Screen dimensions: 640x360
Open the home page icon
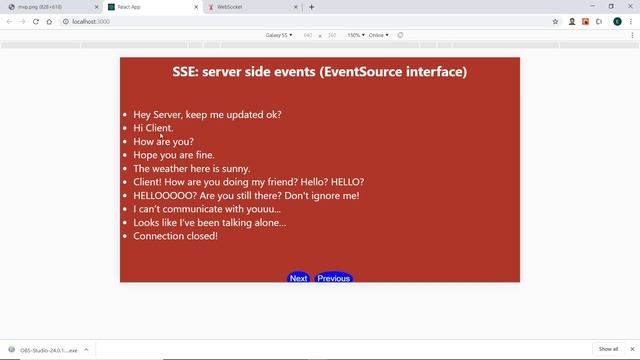coord(49,22)
